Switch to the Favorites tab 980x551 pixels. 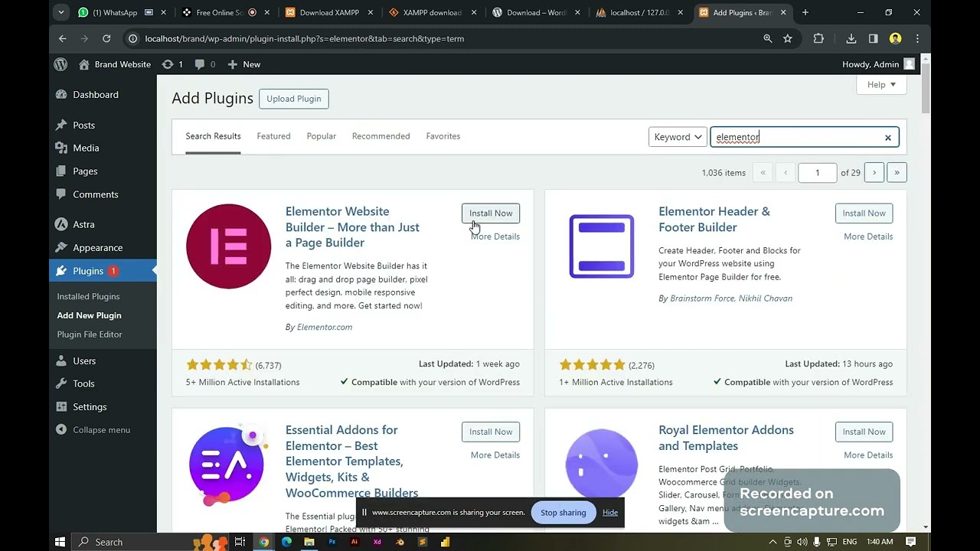443,136
